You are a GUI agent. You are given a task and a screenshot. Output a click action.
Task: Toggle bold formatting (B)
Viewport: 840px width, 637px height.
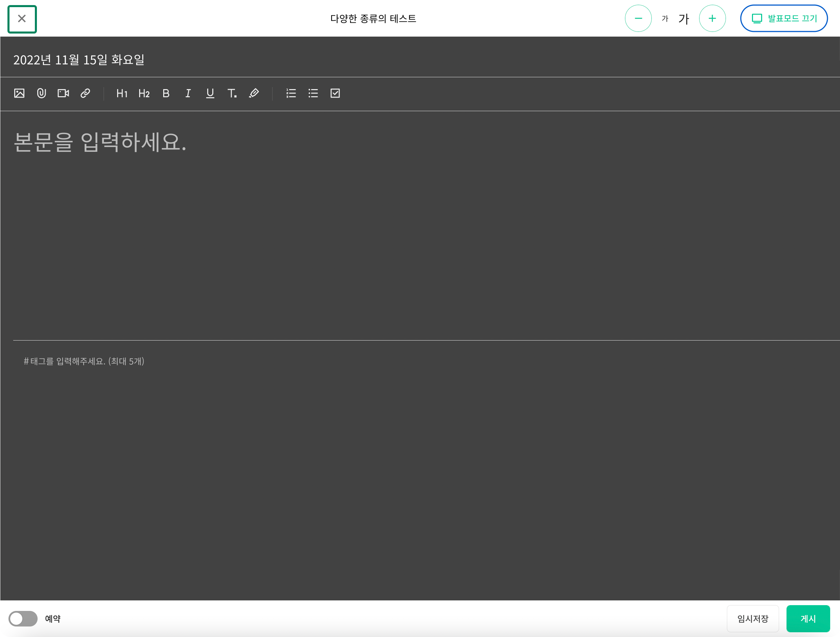tap(166, 94)
